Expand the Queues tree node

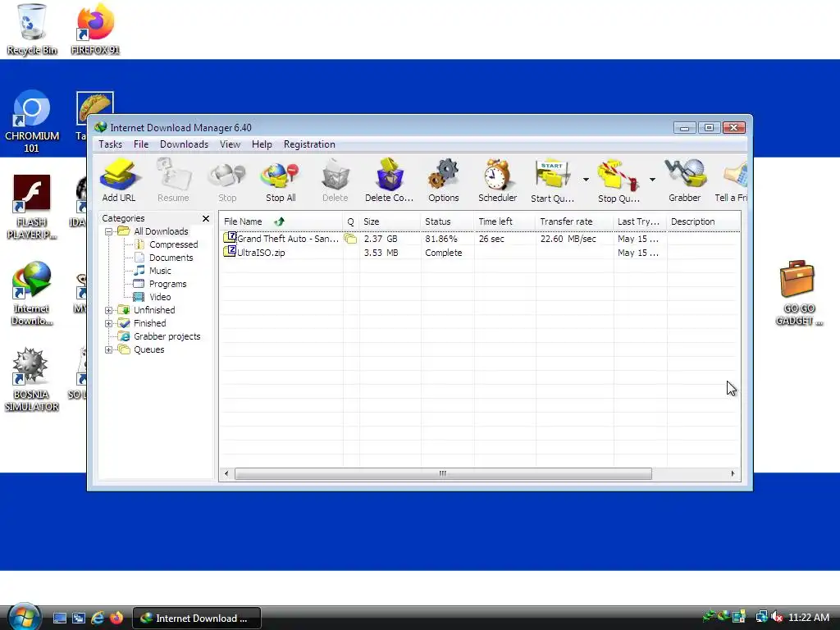109,349
